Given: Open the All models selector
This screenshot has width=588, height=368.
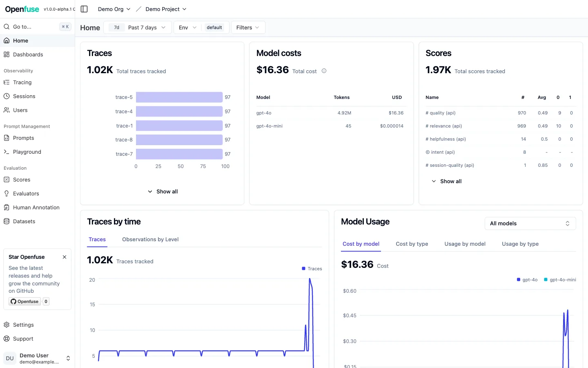Looking at the screenshot, I should 530,223.
